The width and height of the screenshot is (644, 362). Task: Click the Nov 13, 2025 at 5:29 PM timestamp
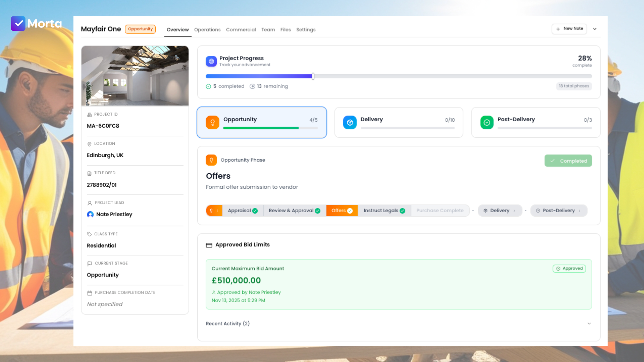238,300
